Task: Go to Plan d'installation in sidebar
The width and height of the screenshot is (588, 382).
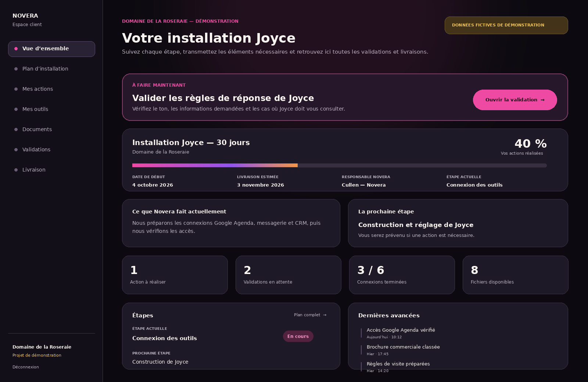Action: (51, 69)
